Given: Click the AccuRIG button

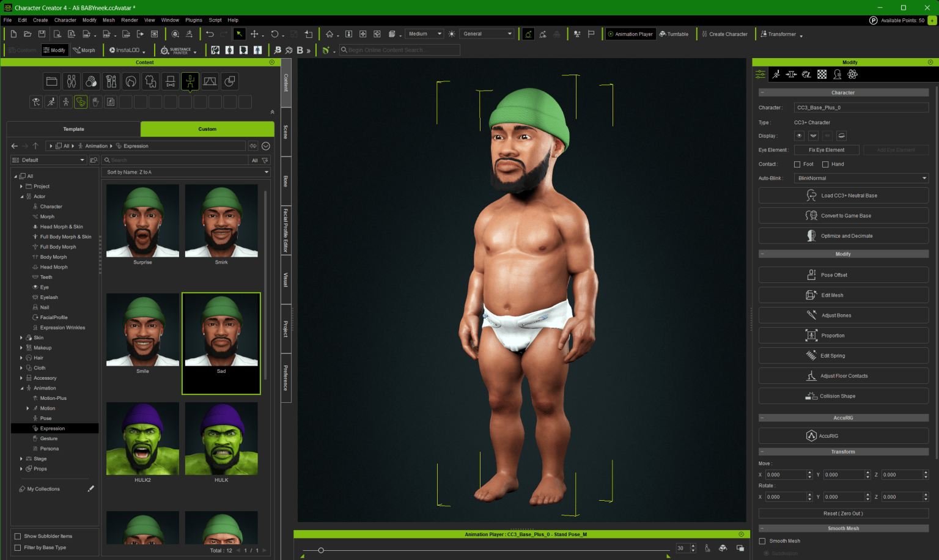Looking at the screenshot, I should tap(844, 436).
